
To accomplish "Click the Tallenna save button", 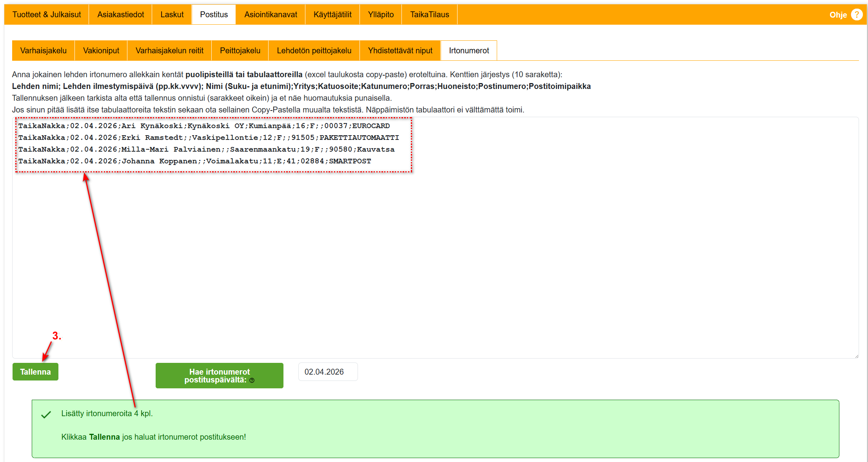I will pyautogui.click(x=35, y=371).
